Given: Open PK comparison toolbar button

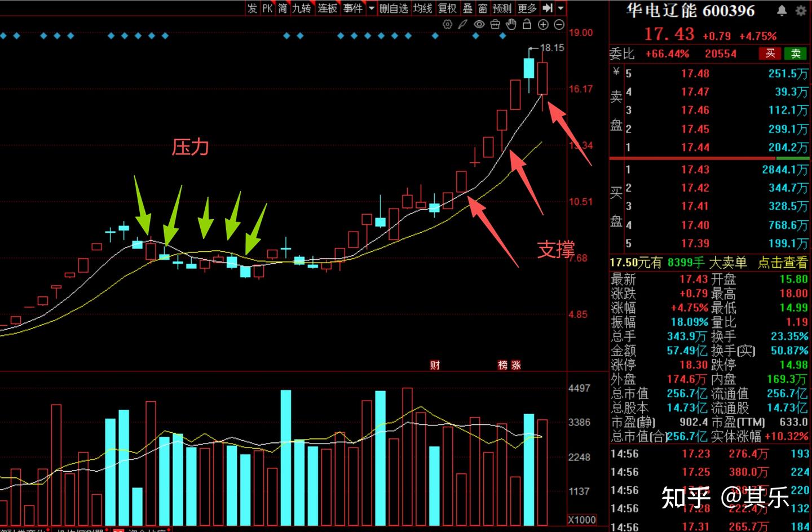Looking at the screenshot, I should point(267,8).
